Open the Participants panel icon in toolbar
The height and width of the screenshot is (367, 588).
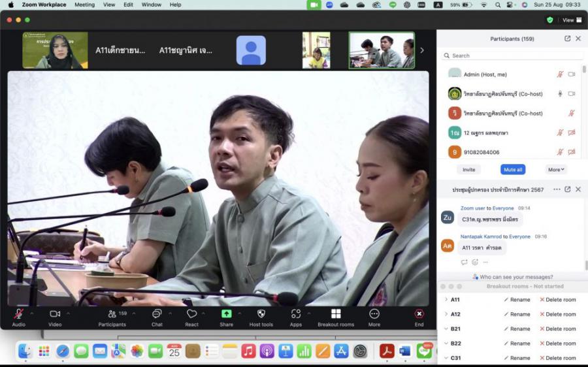pyautogui.click(x=112, y=314)
